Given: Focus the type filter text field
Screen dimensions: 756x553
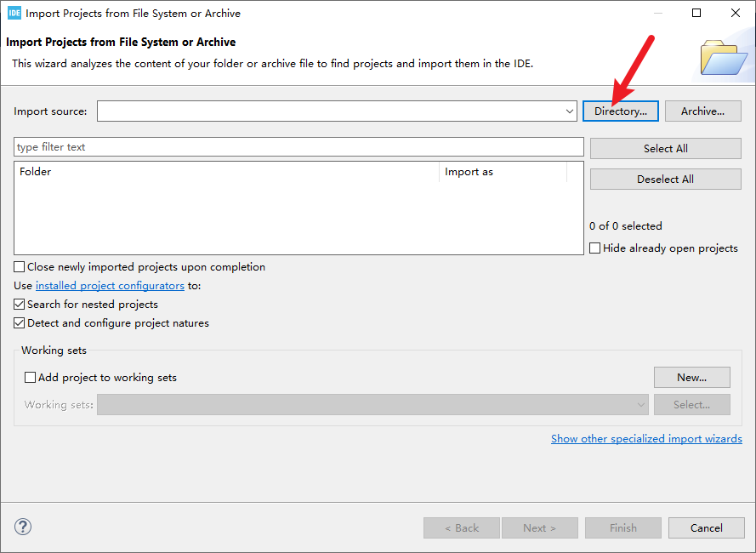Looking at the screenshot, I should pyautogui.click(x=298, y=147).
